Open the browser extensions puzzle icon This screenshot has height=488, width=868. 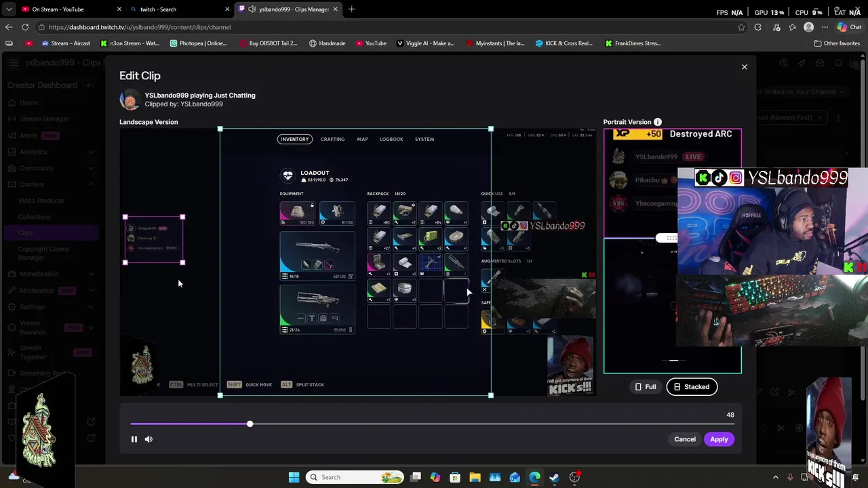click(x=758, y=27)
